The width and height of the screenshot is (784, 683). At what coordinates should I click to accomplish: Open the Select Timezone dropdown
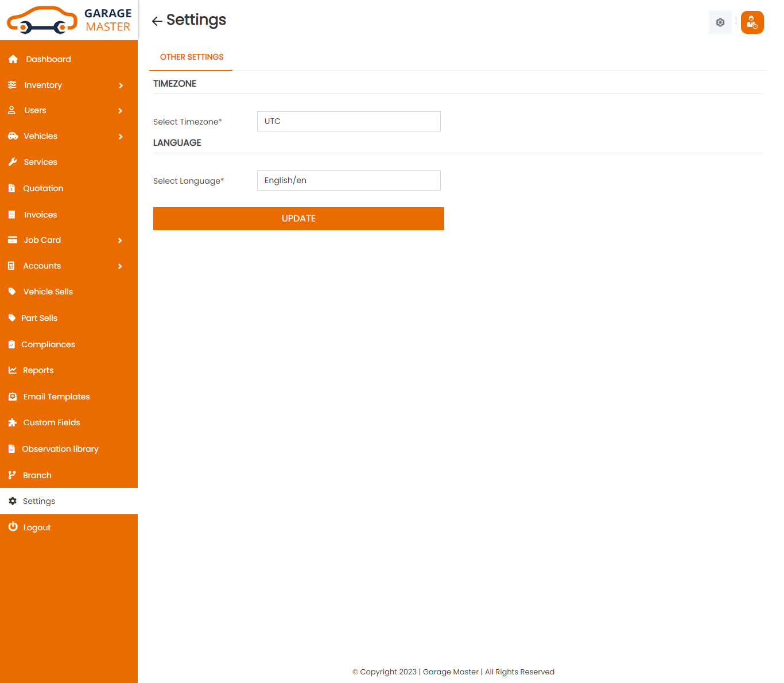point(348,121)
